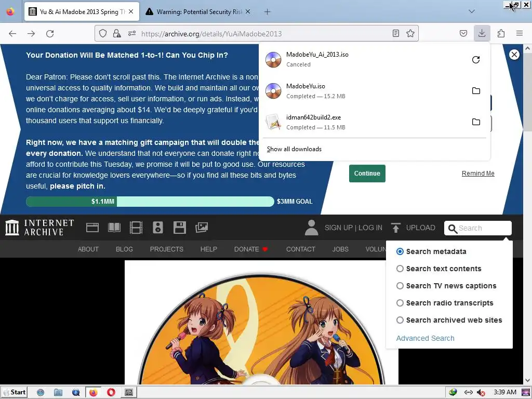The image size is (532, 399).
Task: Open the Advanced Search link
Action: [425, 338]
